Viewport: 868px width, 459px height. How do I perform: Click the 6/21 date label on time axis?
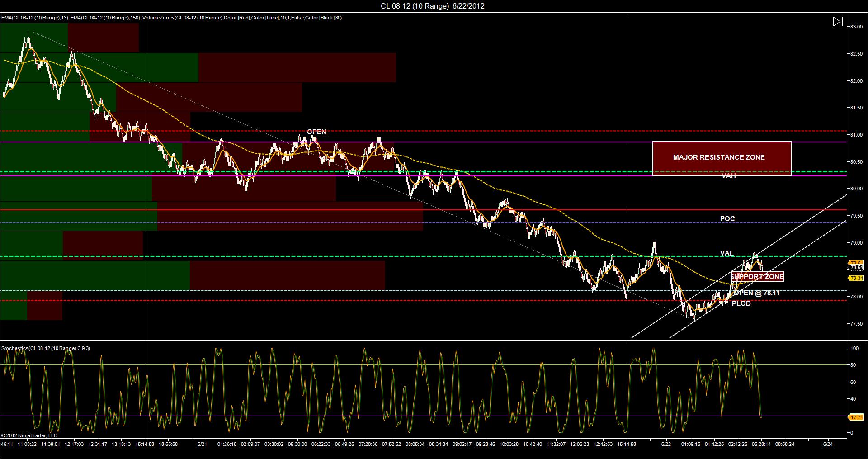pos(202,445)
